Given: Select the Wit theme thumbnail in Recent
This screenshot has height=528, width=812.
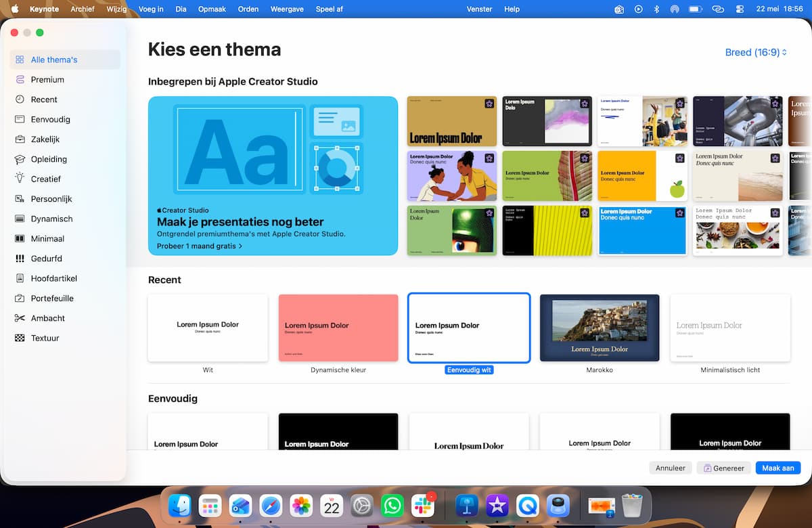Looking at the screenshot, I should pos(208,328).
